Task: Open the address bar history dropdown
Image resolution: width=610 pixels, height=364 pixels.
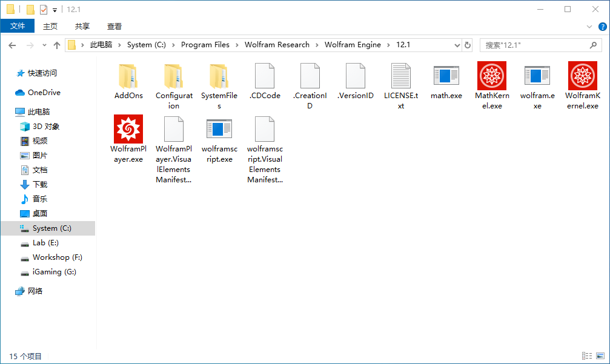Action: pyautogui.click(x=458, y=44)
